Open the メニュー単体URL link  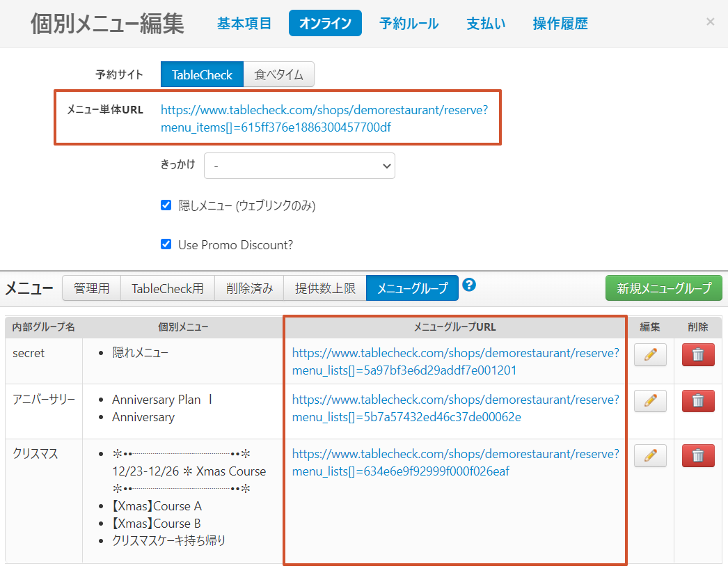324,118
